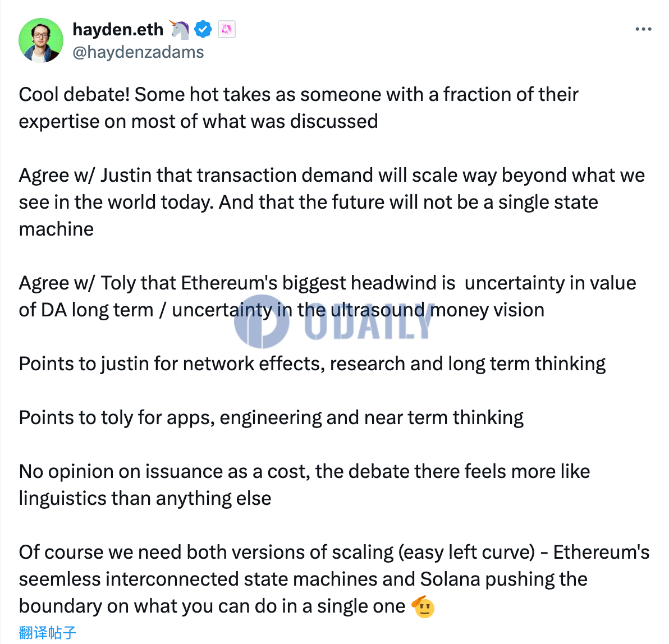Click the ODAILY watermark text

(x=369, y=321)
